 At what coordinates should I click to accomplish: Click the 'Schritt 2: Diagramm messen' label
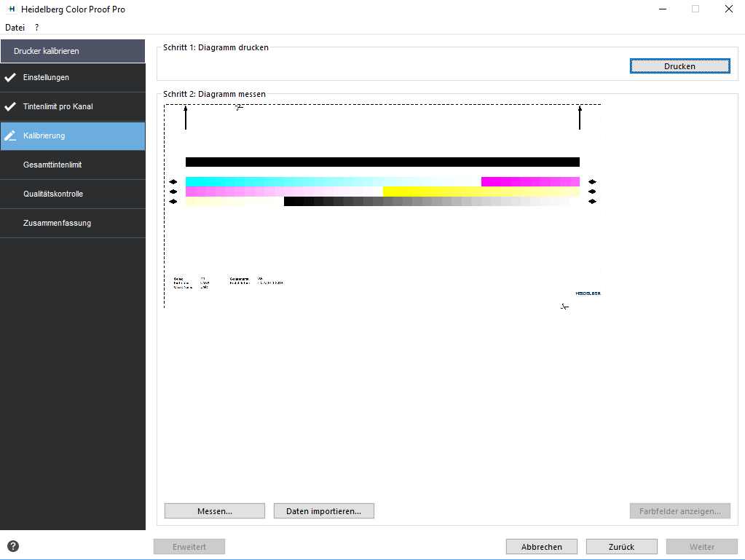(x=214, y=94)
